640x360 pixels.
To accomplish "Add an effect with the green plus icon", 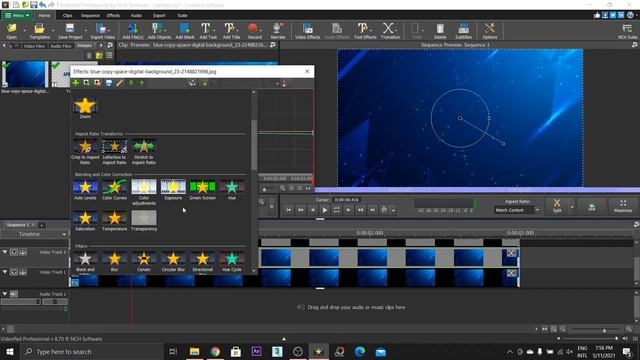I will click(x=76, y=83).
